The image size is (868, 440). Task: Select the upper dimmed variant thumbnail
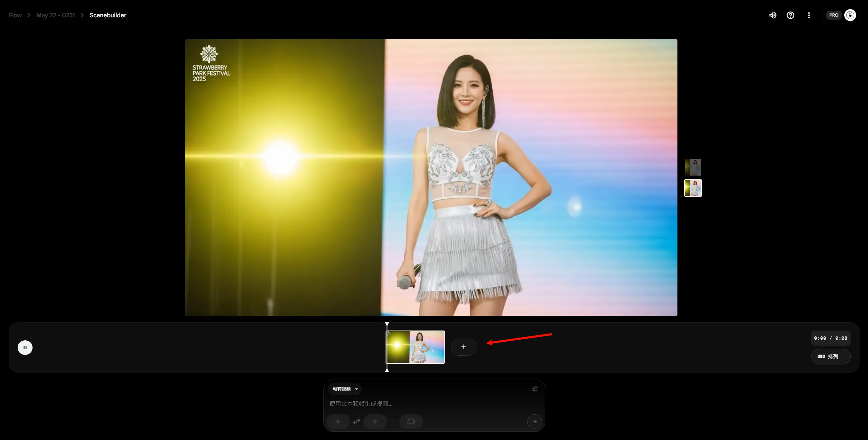tap(693, 167)
